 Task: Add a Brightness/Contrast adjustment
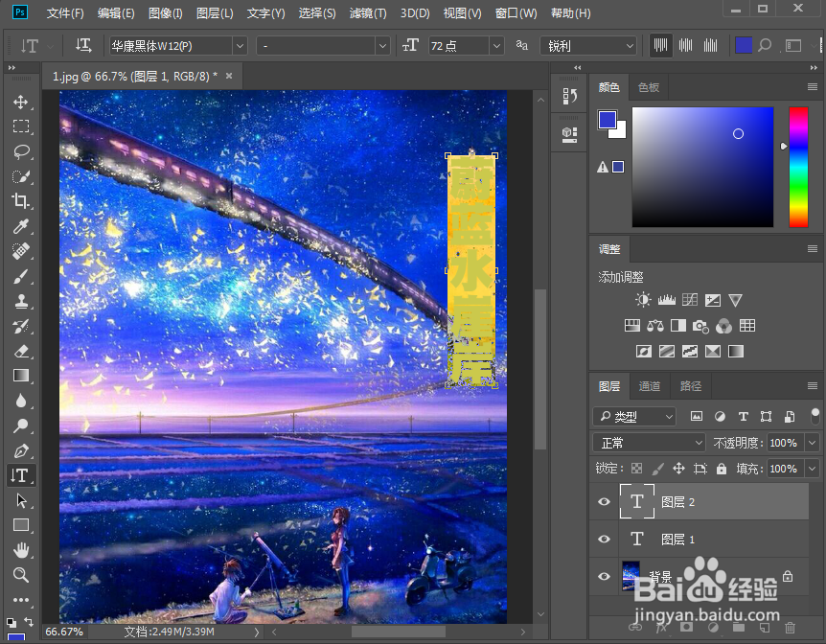tap(643, 300)
